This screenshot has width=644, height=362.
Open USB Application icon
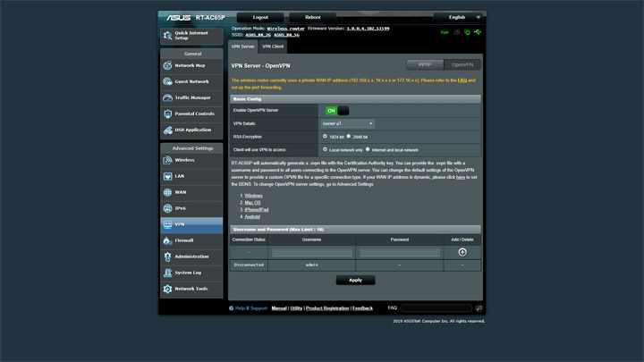[x=167, y=130]
